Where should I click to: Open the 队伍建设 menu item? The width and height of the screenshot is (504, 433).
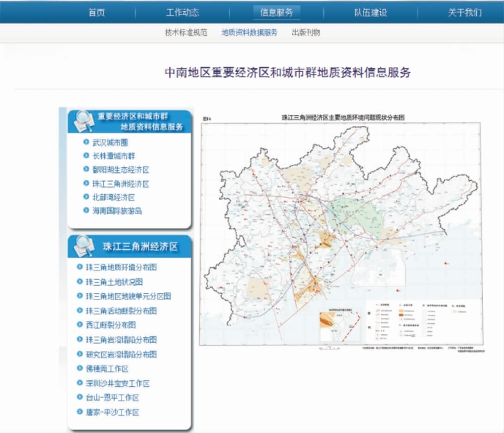click(371, 12)
